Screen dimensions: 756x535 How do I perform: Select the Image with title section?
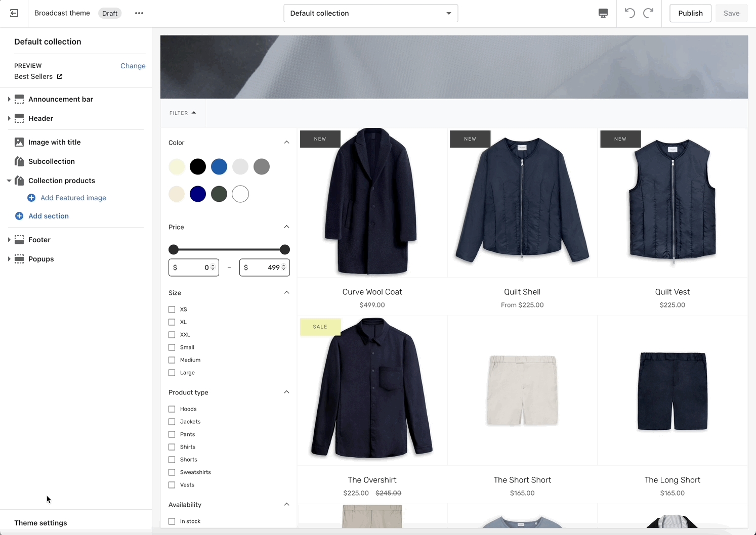pos(54,142)
